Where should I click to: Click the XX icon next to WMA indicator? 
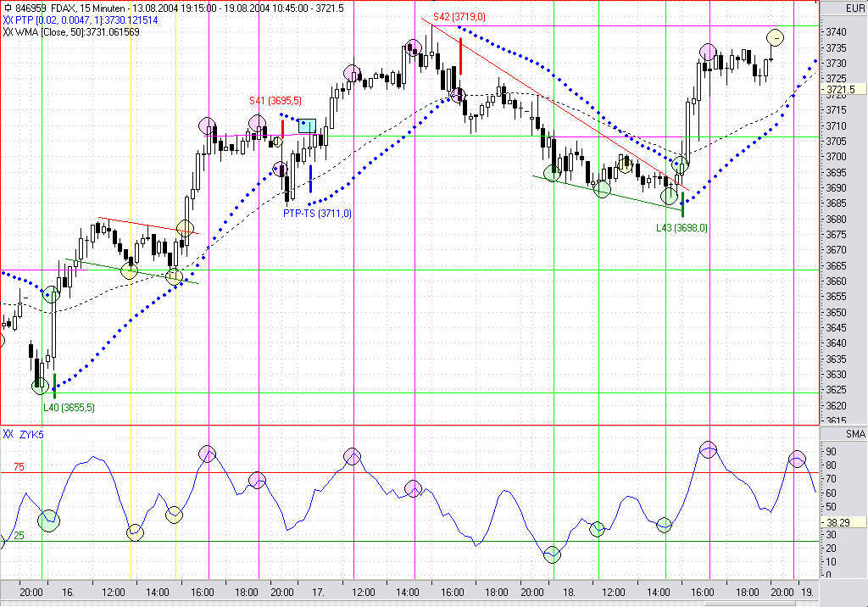(x=8, y=31)
